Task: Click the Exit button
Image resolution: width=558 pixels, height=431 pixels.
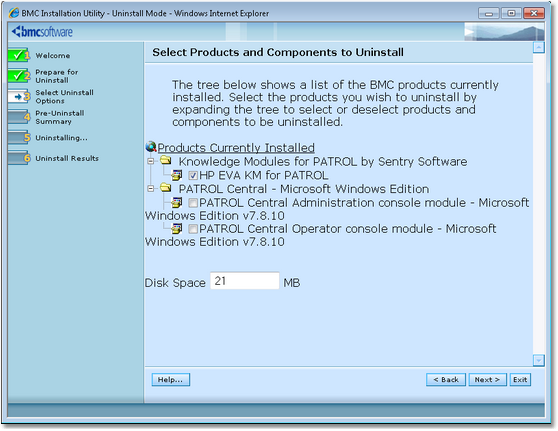Action: click(x=520, y=379)
